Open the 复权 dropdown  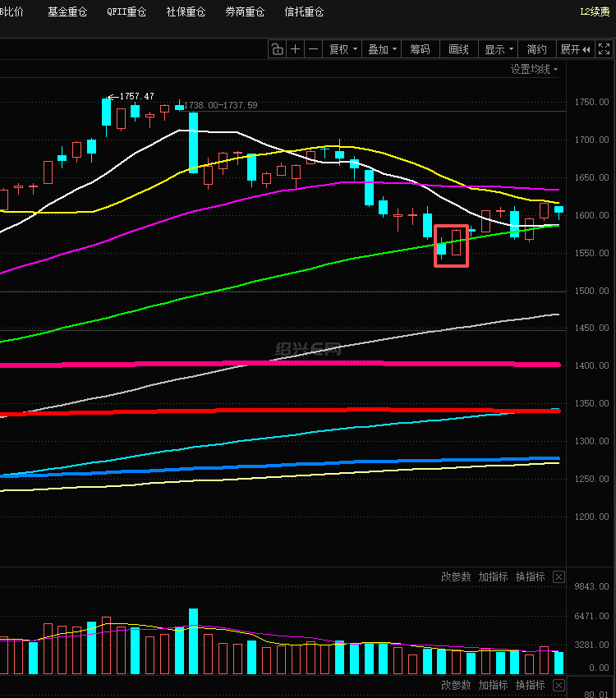(343, 49)
